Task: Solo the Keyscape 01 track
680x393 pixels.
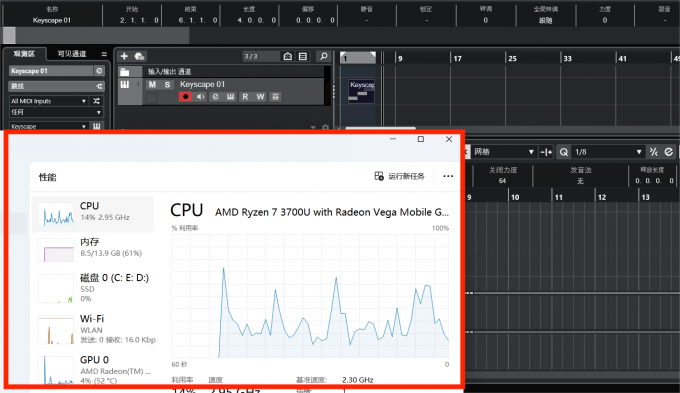Action: [167, 85]
